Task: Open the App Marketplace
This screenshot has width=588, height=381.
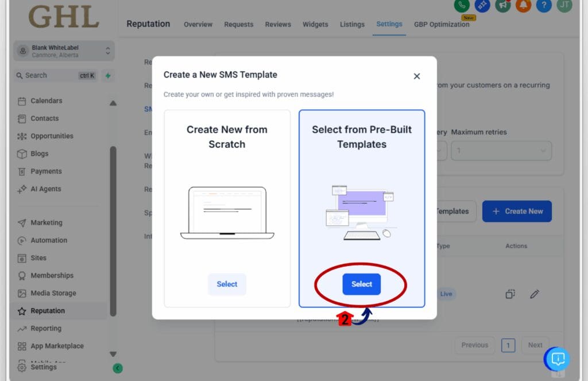Action: coord(55,346)
